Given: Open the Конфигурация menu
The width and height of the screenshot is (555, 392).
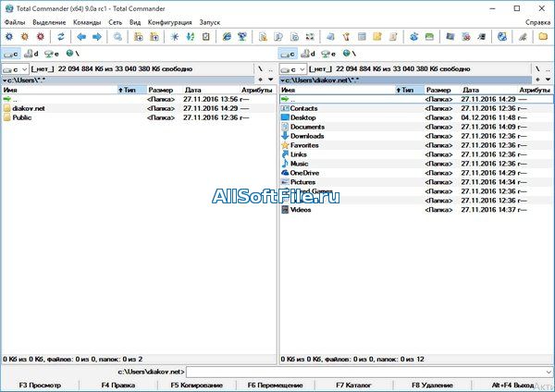Looking at the screenshot, I should 170,21.
